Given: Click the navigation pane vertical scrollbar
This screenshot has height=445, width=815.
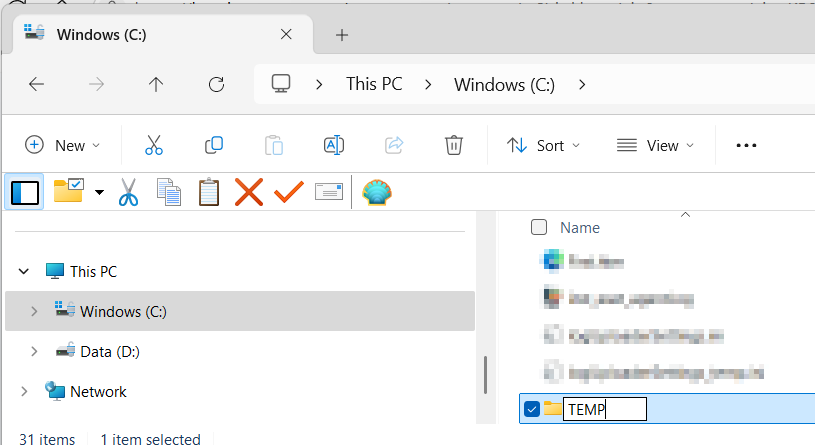Looking at the screenshot, I should pos(485,375).
